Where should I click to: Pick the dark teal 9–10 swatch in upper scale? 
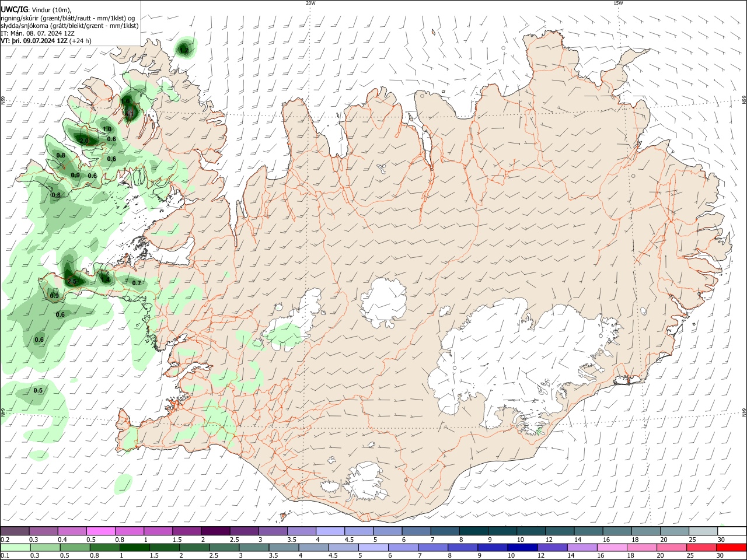tap(502, 531)
